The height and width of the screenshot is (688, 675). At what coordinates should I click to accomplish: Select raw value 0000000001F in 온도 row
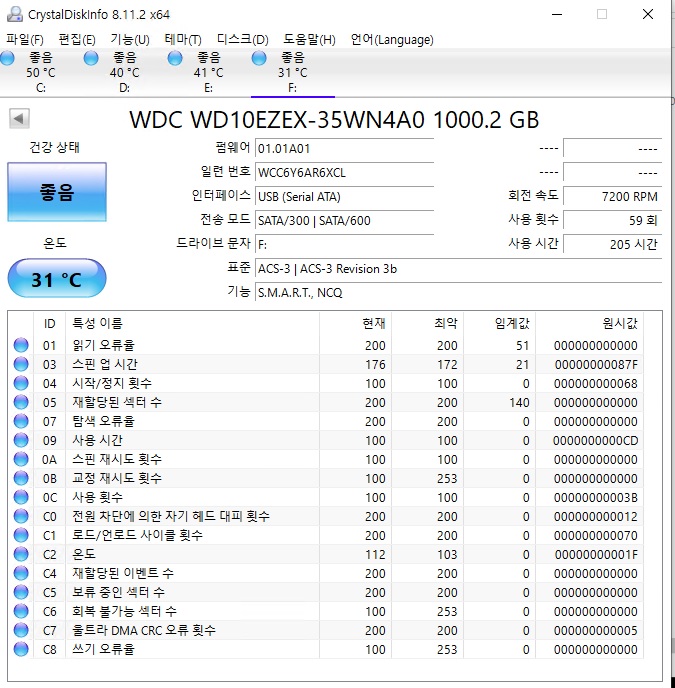596,555
